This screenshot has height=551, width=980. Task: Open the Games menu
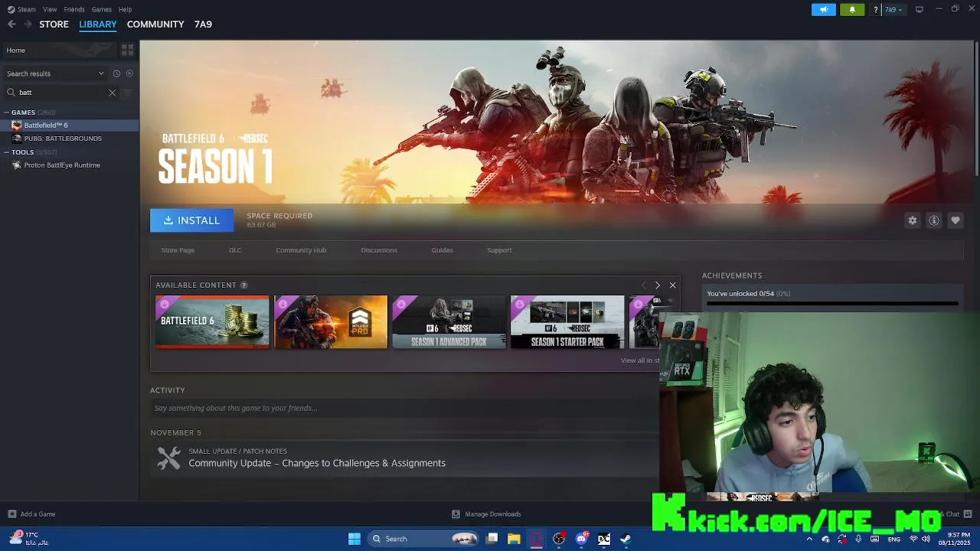pos(101,9)
